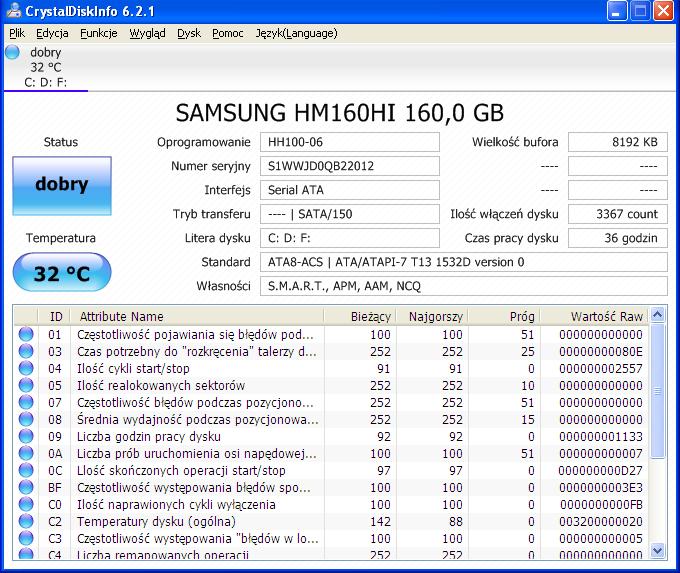Click the blue dobry status button

[62, 186]
